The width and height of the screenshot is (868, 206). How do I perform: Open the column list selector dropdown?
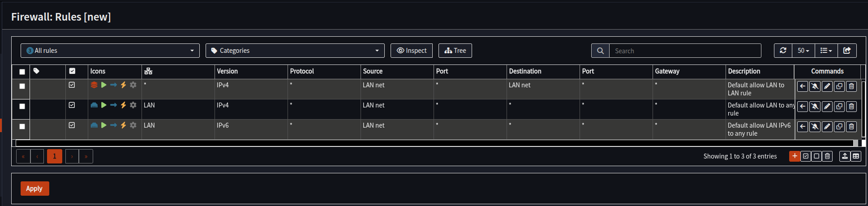826,51
